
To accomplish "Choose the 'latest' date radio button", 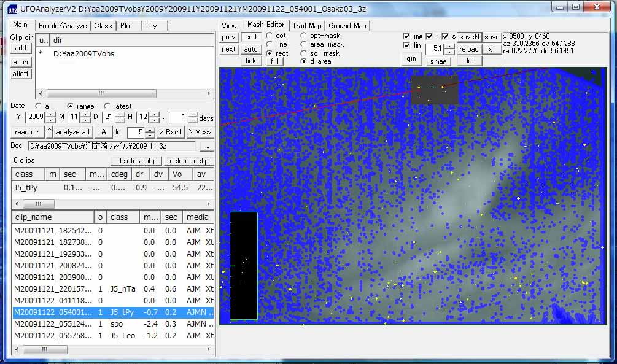I will tap(107, 106).
